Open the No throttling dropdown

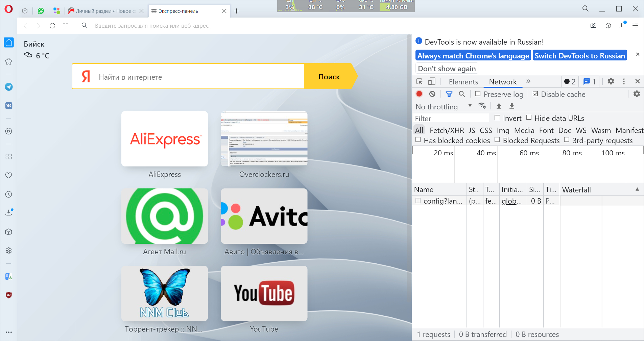point(444,107)
